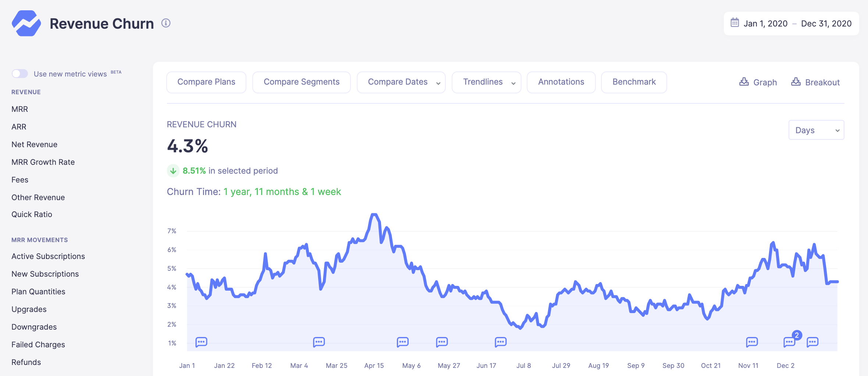
Task: Open the annotation bubble near Jan 1
Action: (x=201, y=342)
